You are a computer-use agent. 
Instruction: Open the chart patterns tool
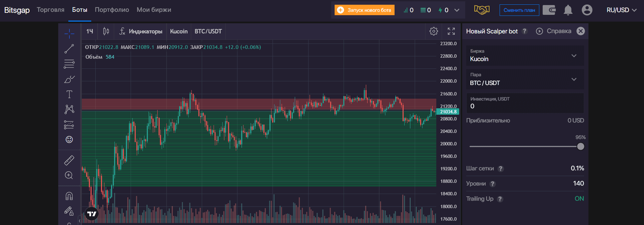69,109
